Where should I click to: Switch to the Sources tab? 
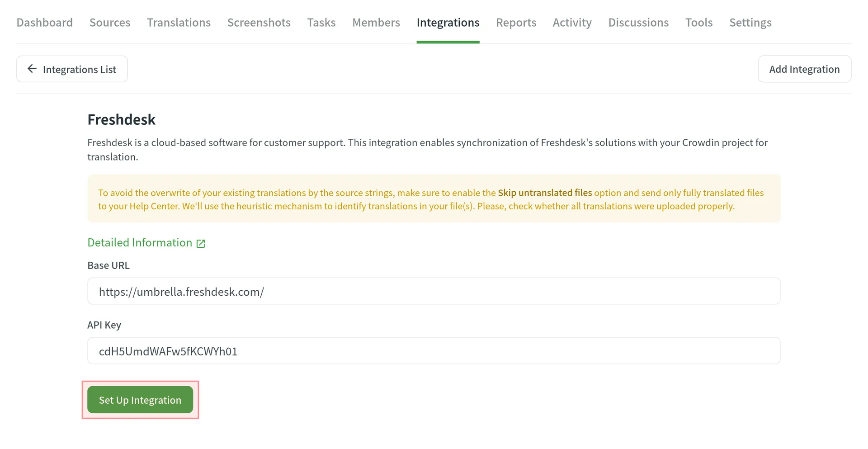point(110,23)
